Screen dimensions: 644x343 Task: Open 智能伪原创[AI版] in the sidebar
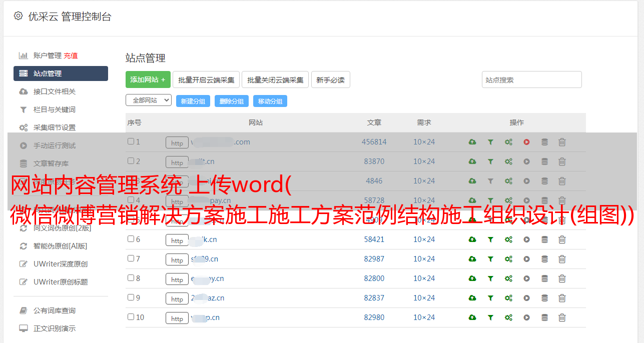pyautogui.click(x=61, y=246)
